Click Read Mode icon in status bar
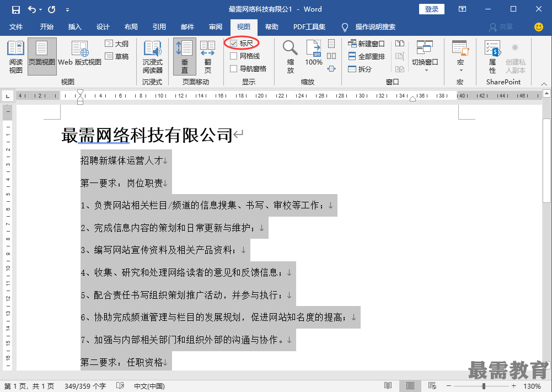The height and width of the screenshot is (392, 552). point(388,386)
